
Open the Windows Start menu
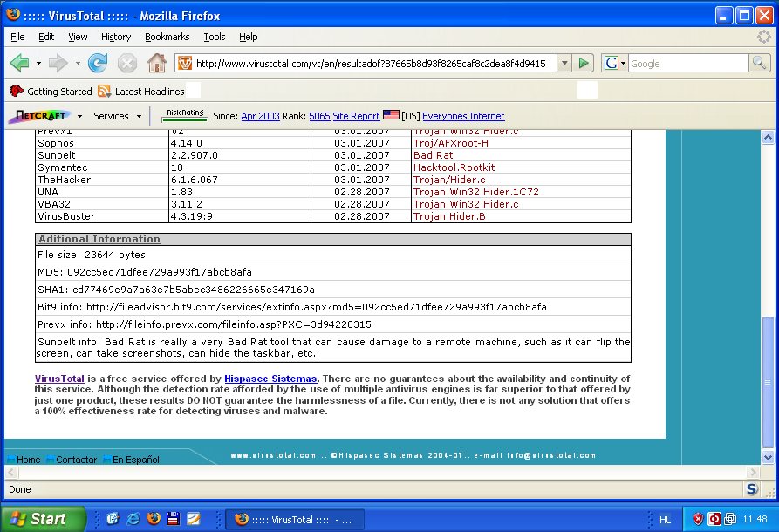pyautogui.click(x=42, y=519)
